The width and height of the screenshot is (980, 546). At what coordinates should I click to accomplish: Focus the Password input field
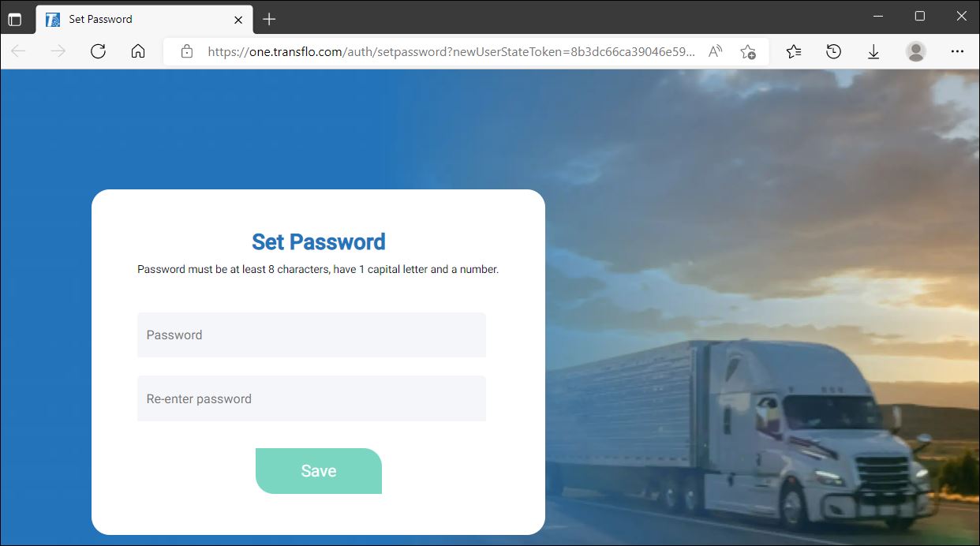pyautogui.click(x=312, y=335)
